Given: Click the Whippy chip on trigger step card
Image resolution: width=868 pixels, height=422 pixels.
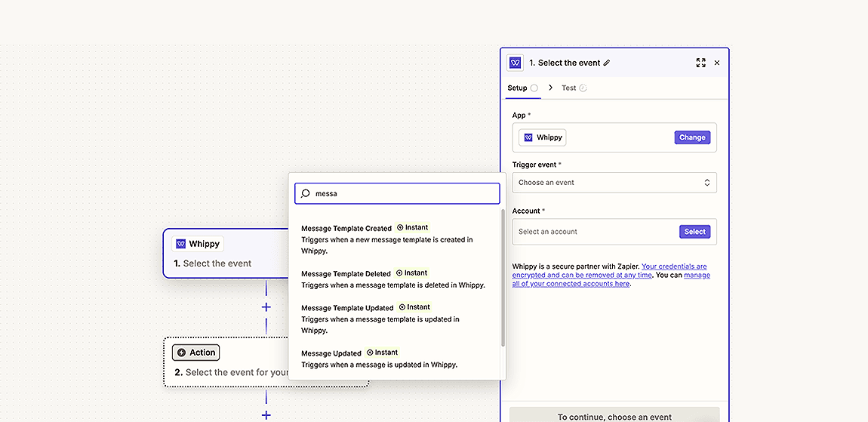Looking at the screenshot, I should pyautogui.click(x=198, y=244).
